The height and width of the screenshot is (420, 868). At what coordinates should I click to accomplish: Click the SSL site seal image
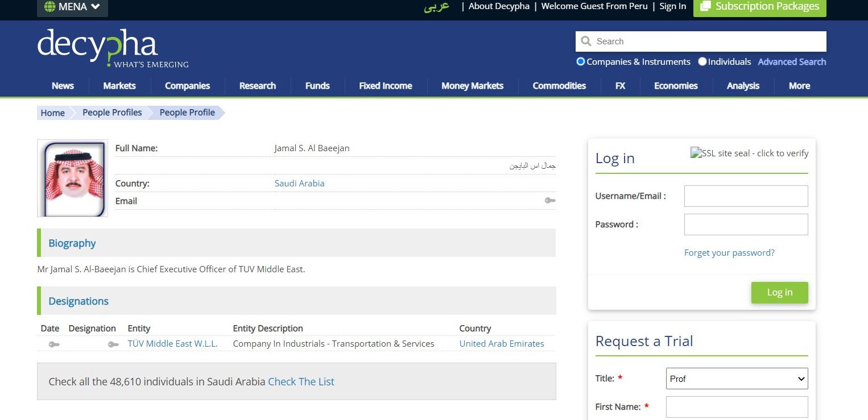click(749, 153)
